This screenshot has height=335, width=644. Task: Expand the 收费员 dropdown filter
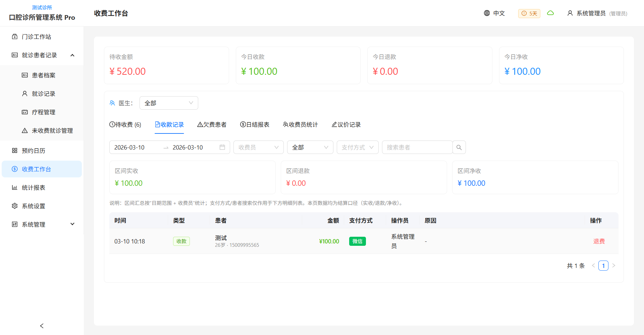click(x=258, y=147)
